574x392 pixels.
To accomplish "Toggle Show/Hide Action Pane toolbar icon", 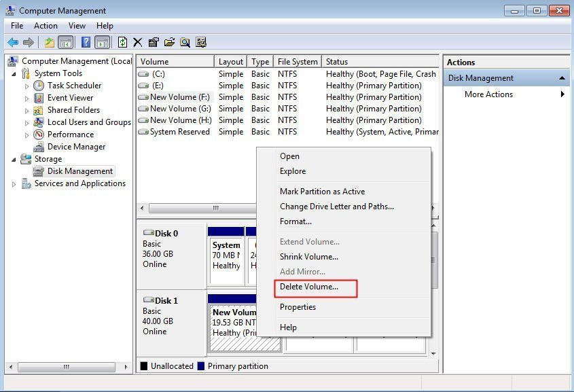I will (103, 42).
